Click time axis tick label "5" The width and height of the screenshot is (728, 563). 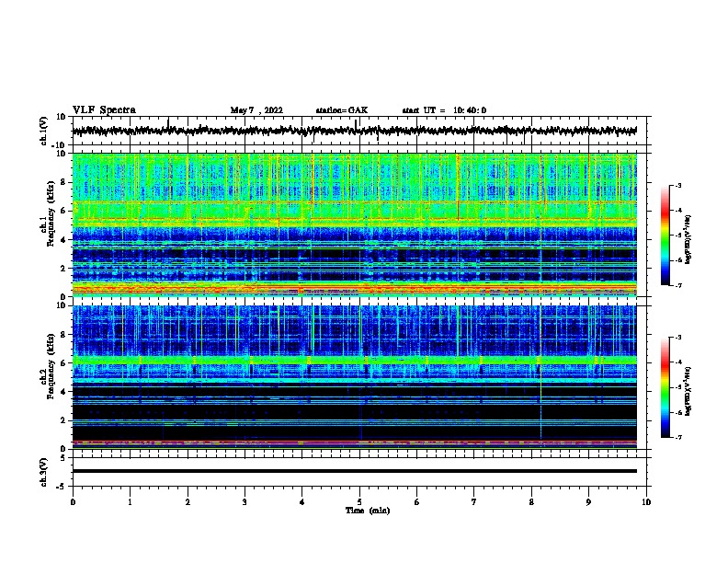pos(359,502)
